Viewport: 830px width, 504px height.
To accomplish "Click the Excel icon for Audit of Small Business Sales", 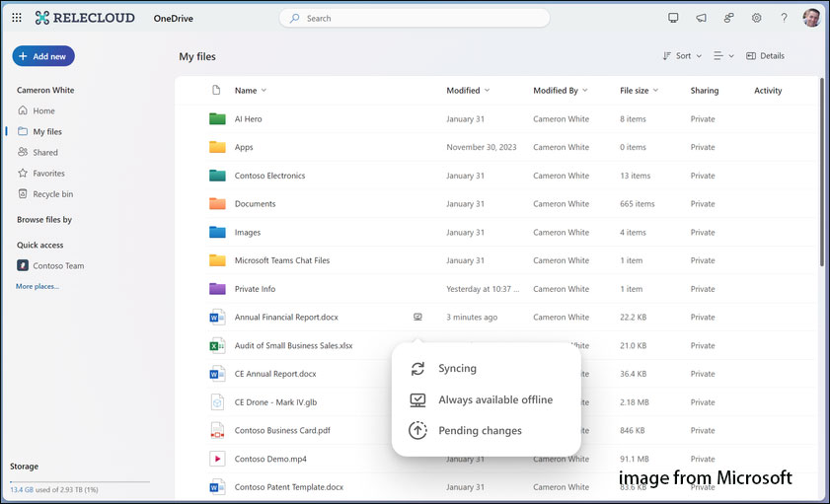I will click(x=217, y=346).
